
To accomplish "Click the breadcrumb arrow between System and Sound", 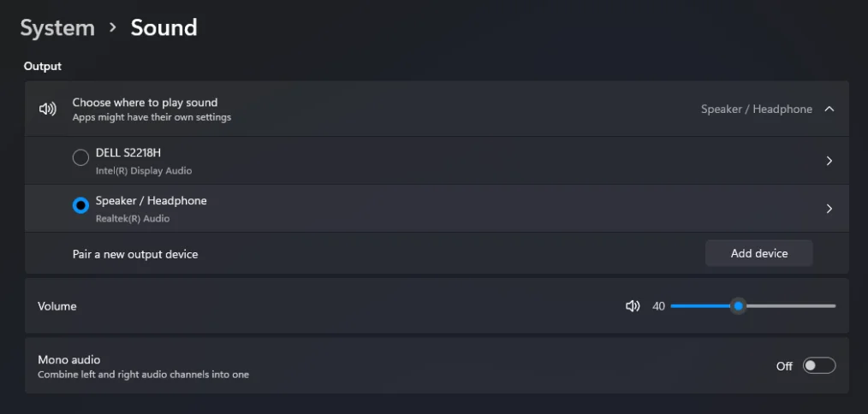I will tap(112, 28).
